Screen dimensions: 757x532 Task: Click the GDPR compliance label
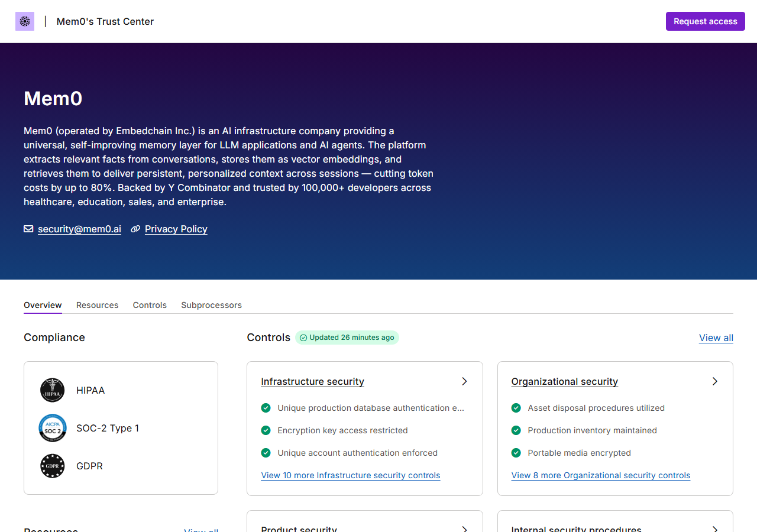(x=89, y=466)
